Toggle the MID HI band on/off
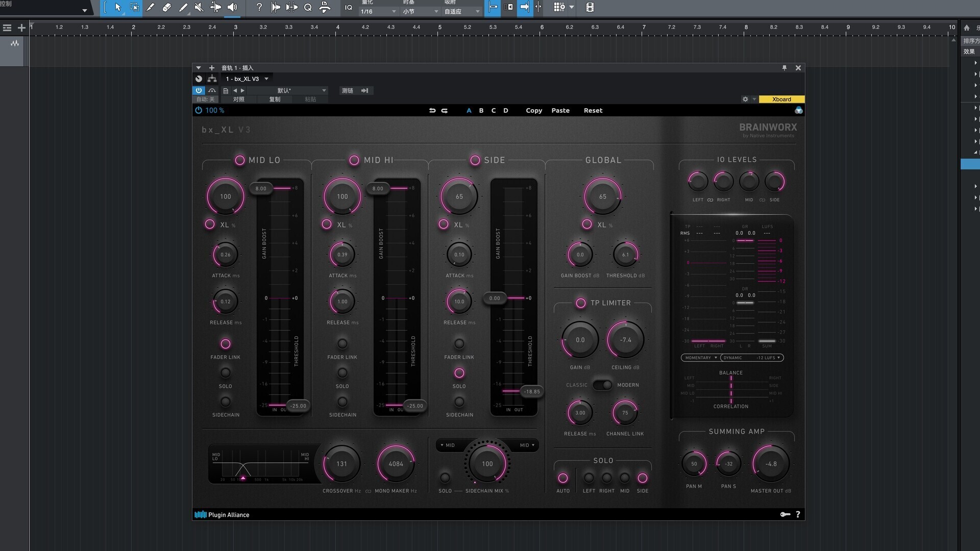The width and height of the screenshot is (980, 551). click(354, 160)
